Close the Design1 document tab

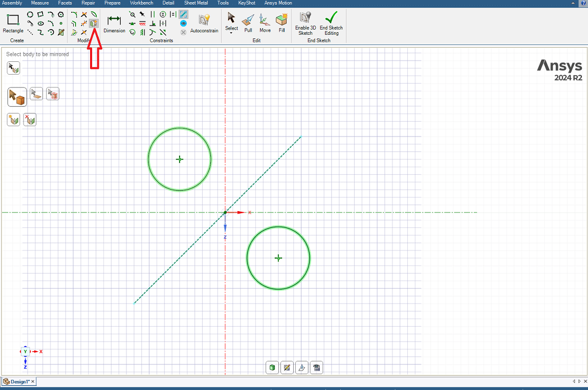pos(33,382)
